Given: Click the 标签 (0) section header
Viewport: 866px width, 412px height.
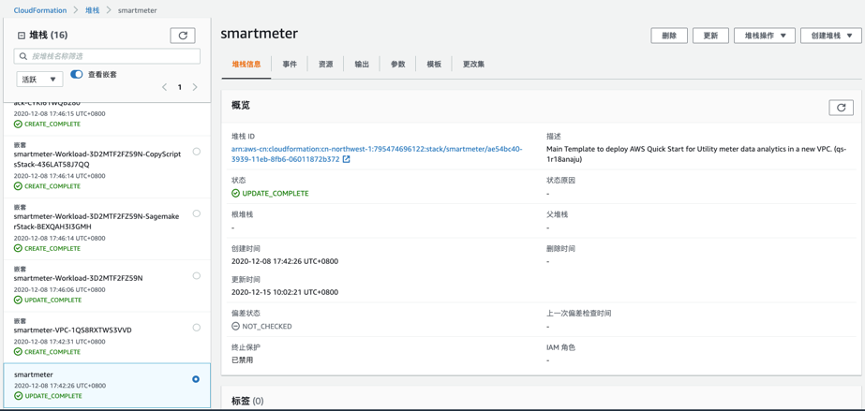Looking at the screenshot, I should coord(247,401).
